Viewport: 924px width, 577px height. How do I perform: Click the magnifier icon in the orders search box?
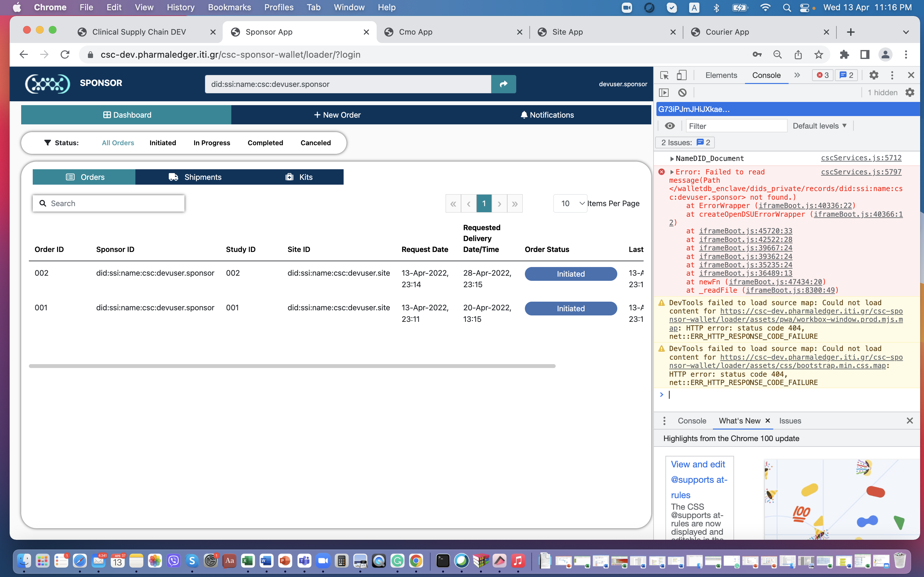(43, 203)
